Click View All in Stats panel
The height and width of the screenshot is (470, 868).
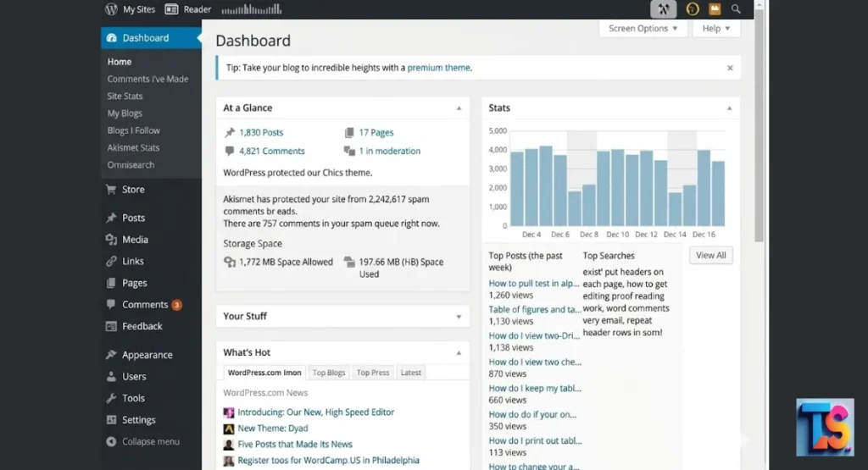tap(711, 256)
